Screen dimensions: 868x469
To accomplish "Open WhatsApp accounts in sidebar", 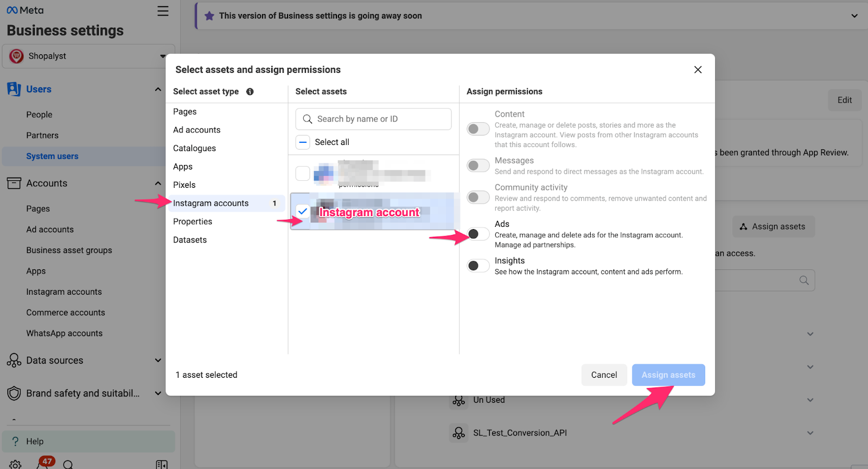I will (65, 333).
